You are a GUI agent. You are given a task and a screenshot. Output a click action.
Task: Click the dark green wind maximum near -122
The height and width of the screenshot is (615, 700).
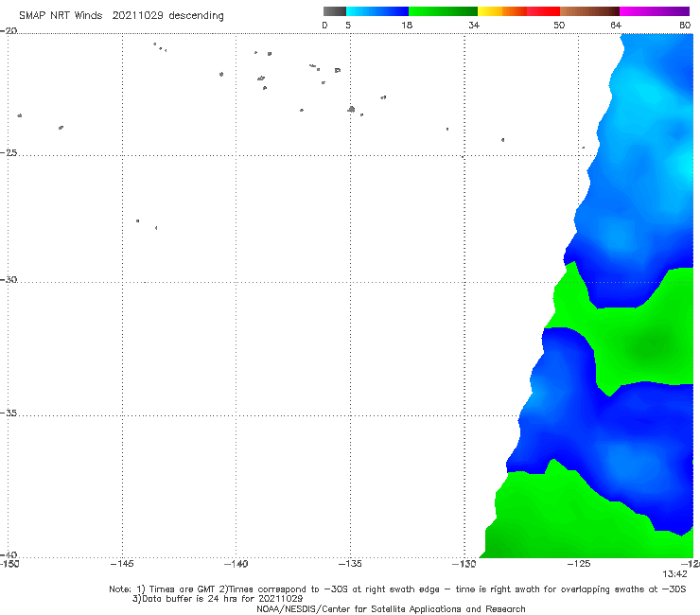(653, 343)
